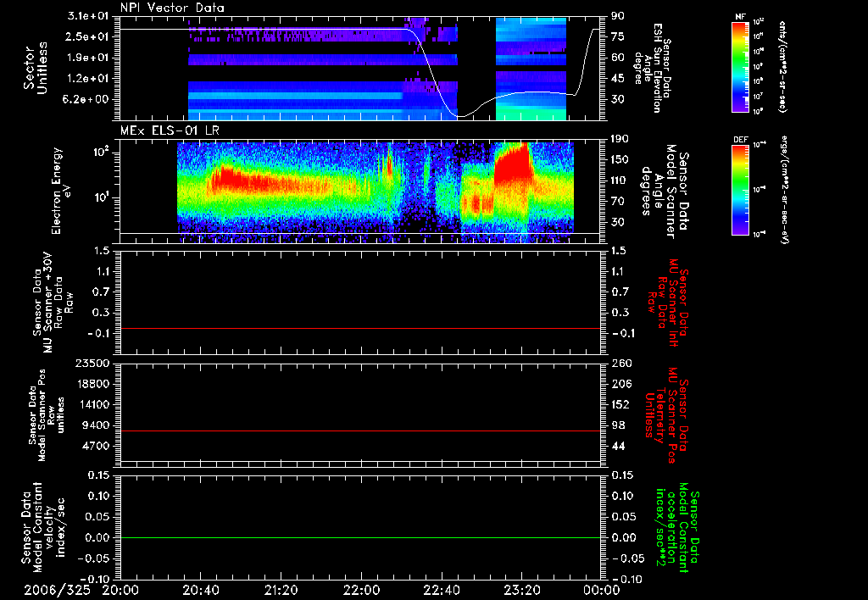868x600 pixels.
Task: Click the 4700 tick on Scanner Pos axis
Action: 95,446
